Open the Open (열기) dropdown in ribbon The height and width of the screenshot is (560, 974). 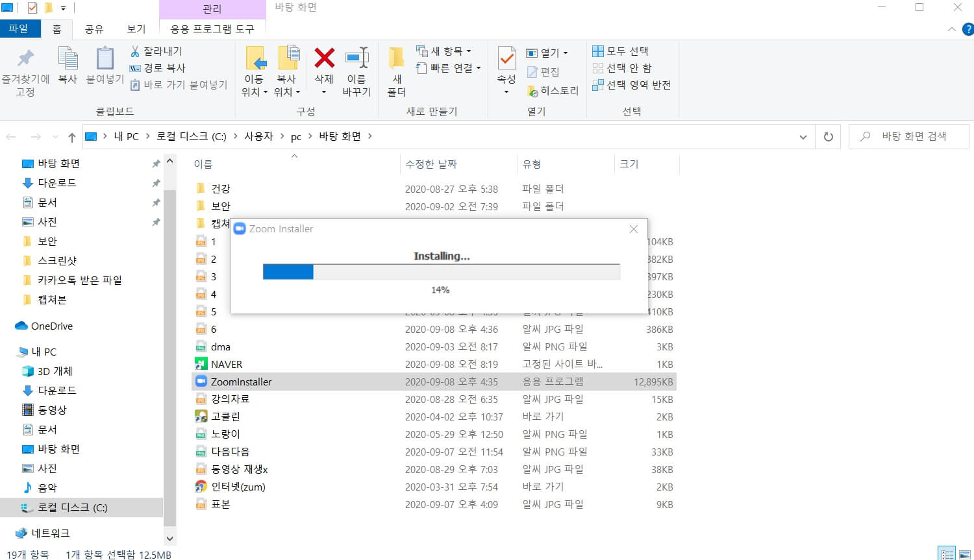pyautogui.click(x=547, y=53)
